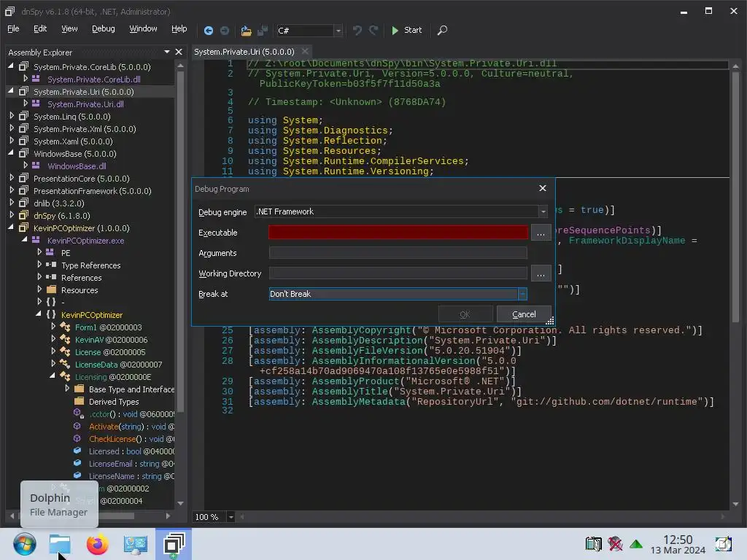Click the Start debugging button

point(406,31)
